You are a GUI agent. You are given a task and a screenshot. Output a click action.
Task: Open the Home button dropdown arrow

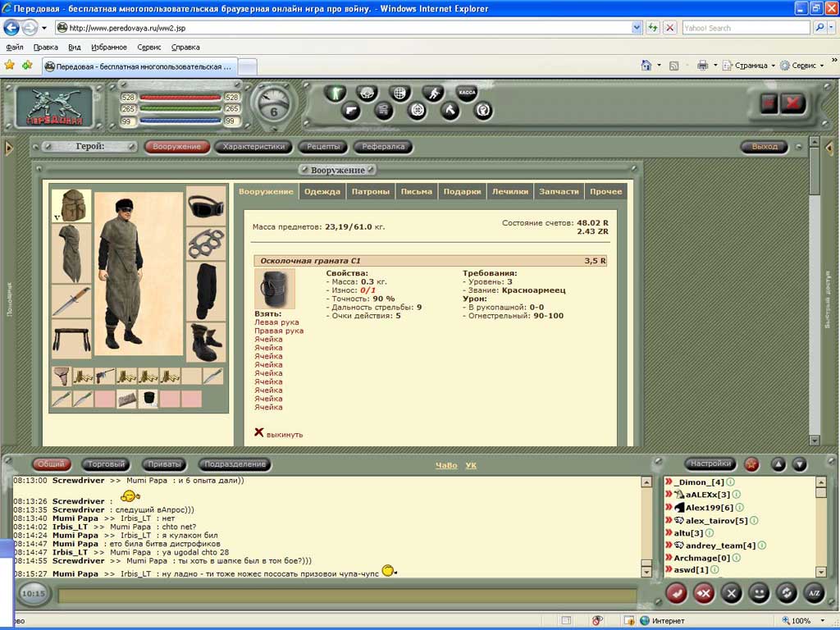pyautogui.click(x=659, y=66)
